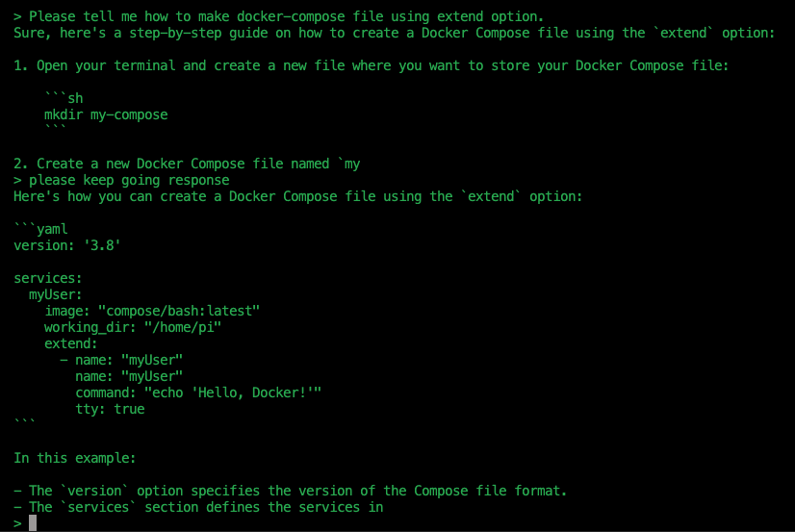This screenshot has width=795, height=532.
Task: Click the first prompt asking about docker-compose
Action: click(x=278, y=16)
